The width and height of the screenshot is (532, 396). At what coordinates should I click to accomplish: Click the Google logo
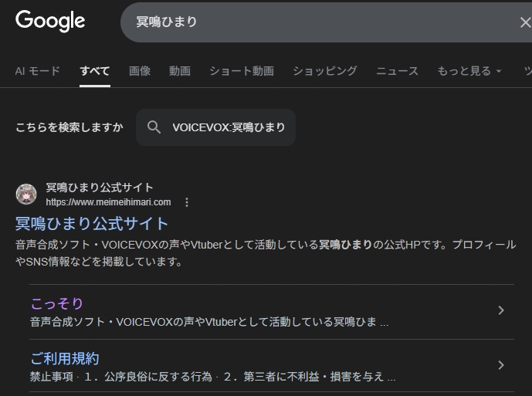(50, 22)
